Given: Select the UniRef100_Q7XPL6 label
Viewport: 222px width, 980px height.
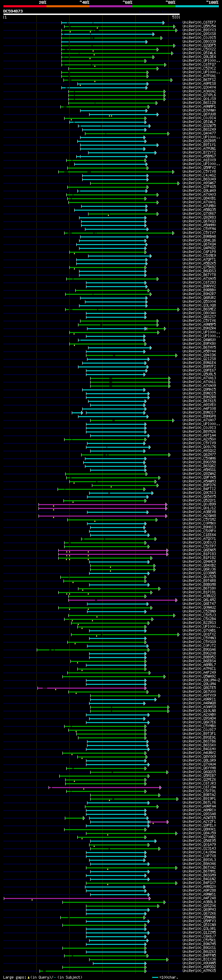Looking at the screenshot, I should 199,95.
